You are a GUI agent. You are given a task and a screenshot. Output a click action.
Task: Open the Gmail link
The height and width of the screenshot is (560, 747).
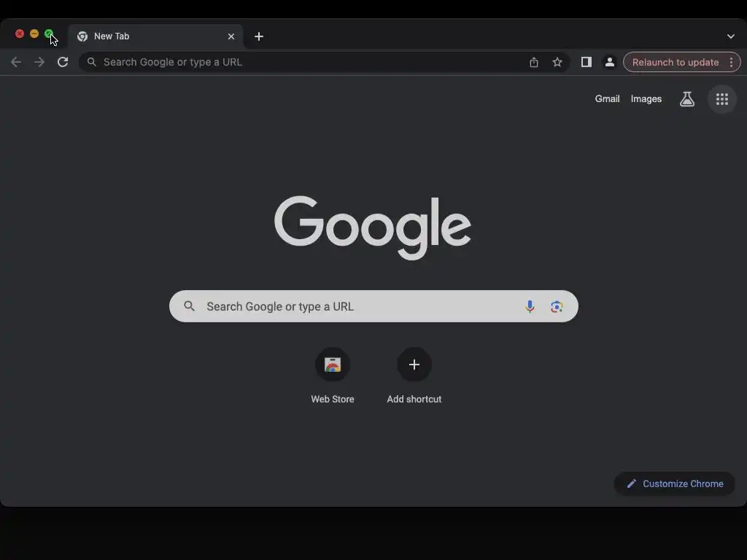pos(607,98)
